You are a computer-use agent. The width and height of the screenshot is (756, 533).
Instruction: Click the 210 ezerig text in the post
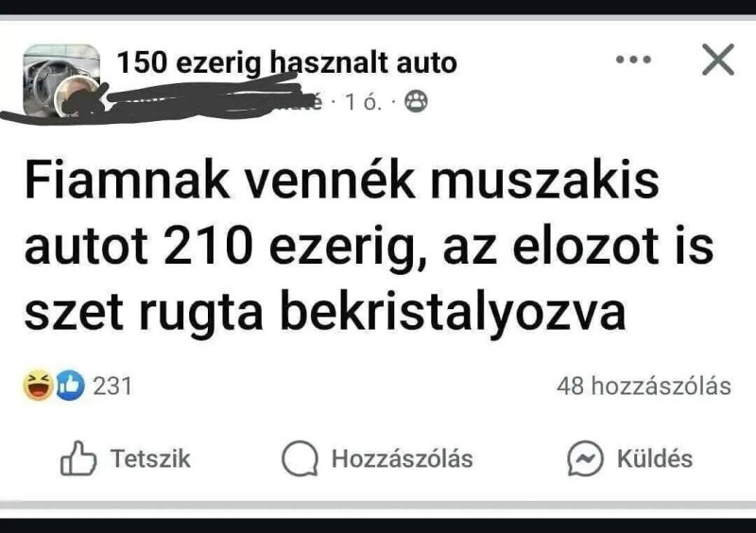click(x=290, y=249)
